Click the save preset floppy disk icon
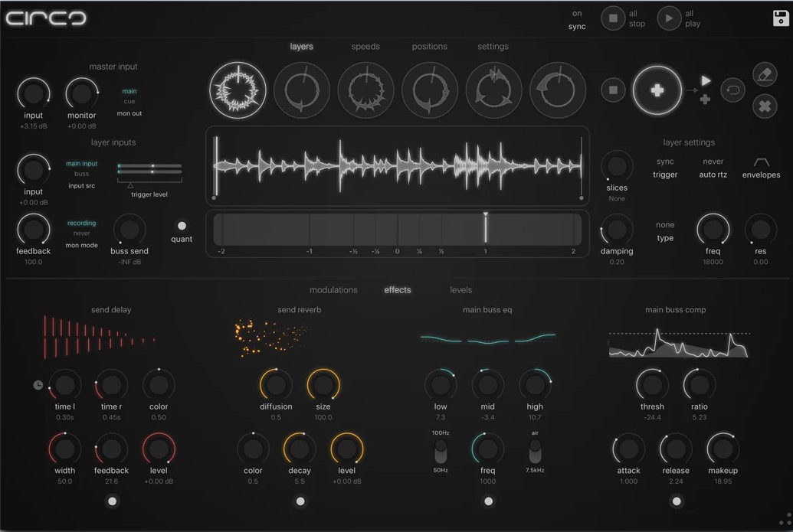Image resolution: width=793 pixels, height=532 pixels. click(781, 18)
